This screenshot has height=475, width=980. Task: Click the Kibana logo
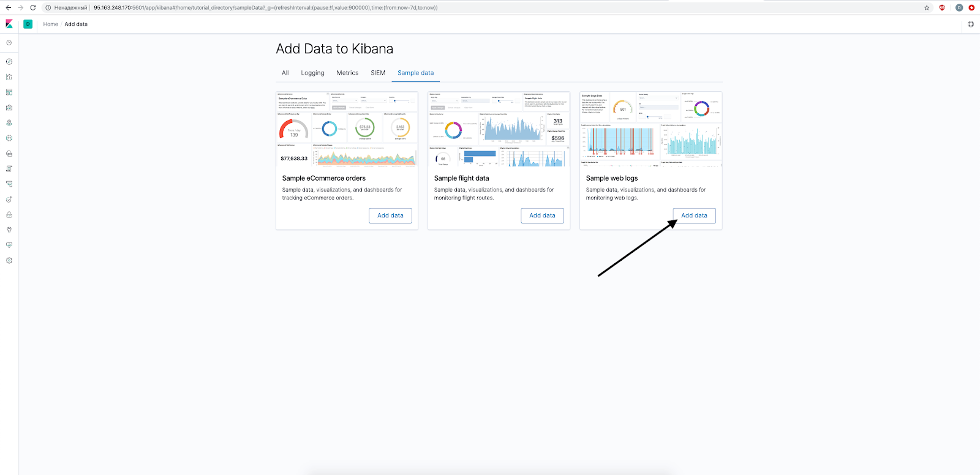pos(9,24)
